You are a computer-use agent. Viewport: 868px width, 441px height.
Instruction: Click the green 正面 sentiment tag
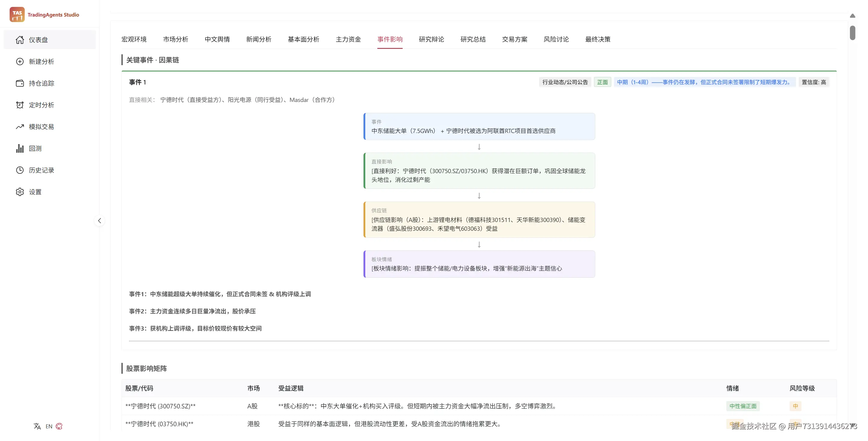click(602, 82)
